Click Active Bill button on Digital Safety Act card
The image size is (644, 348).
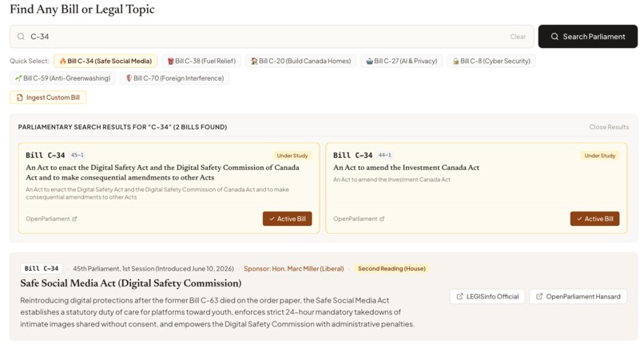pos(287,219)
